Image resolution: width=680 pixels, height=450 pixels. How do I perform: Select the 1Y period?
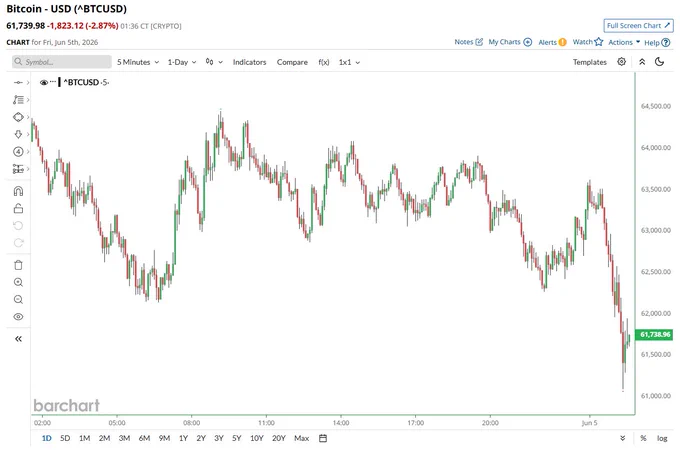tap(183, 438)
